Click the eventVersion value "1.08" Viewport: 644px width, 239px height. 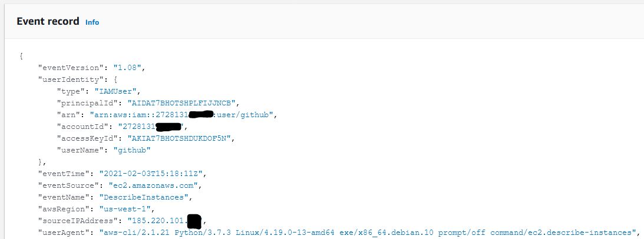[127, 68]
